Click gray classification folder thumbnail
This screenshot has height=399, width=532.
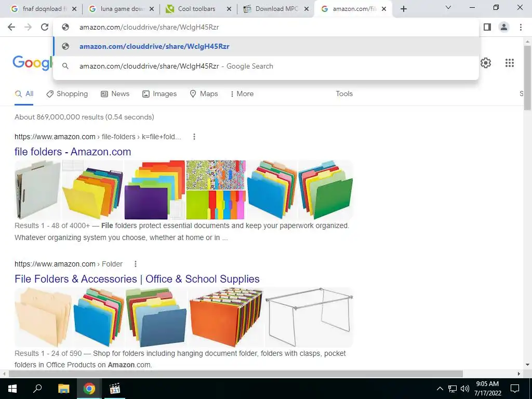pyautogui.click(x=37, y=190)
